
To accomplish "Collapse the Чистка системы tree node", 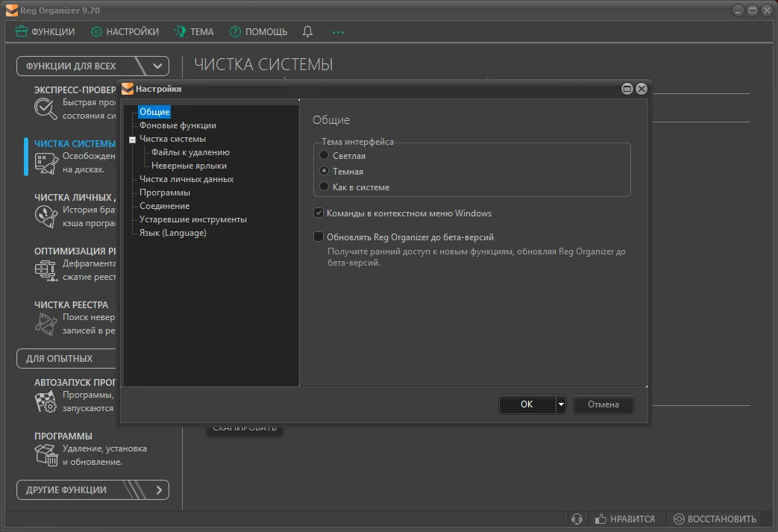I will 133,140.
